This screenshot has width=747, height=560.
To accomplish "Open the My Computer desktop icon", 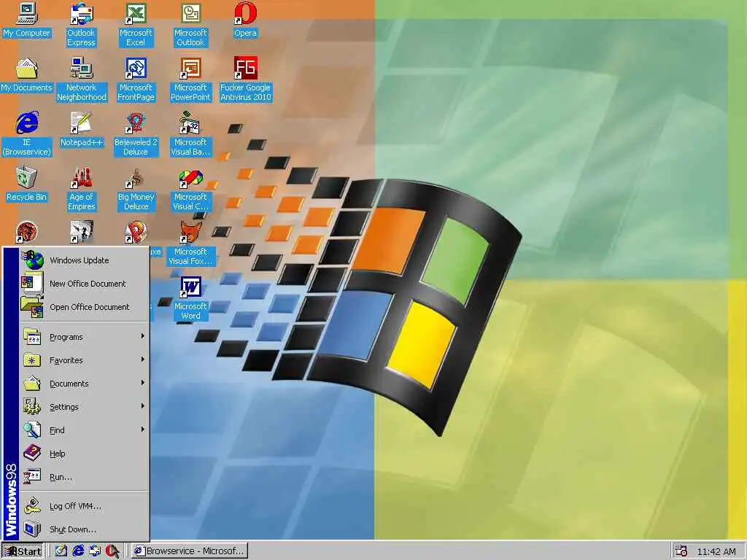I will click(x=27, y=20).
